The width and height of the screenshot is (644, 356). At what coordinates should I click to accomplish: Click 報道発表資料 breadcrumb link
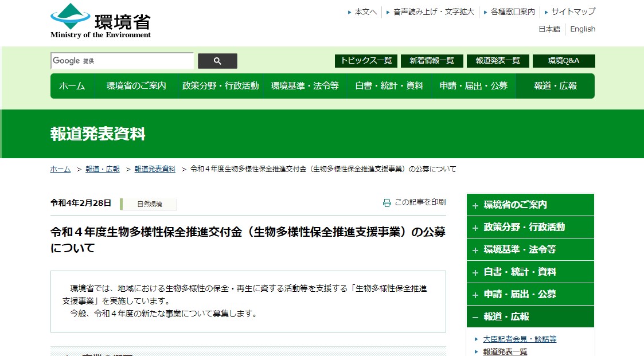click(155, 169)
